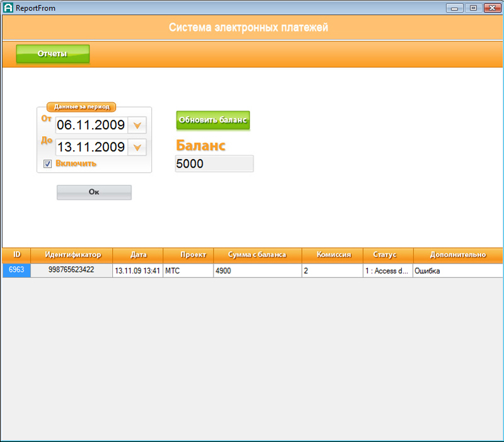Sort by Сумма с баланса column header
The height and width of the screenshot is (442, 504).
point(257,255)
